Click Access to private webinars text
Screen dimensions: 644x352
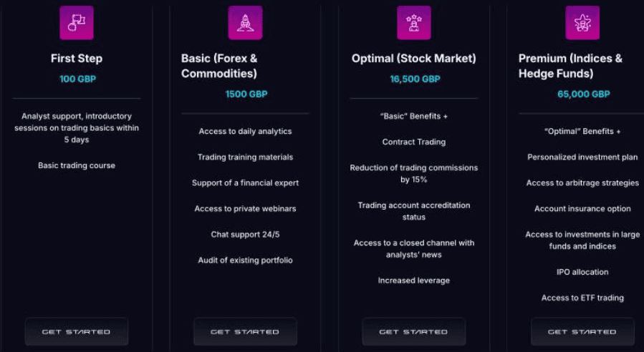click(245, 209)
